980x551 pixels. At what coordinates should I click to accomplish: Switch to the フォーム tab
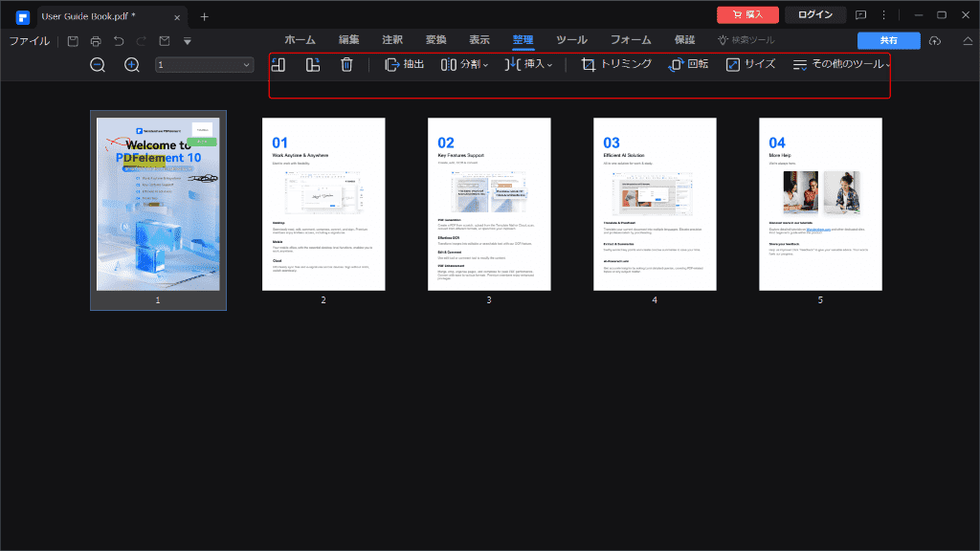(x=631, y=40)
